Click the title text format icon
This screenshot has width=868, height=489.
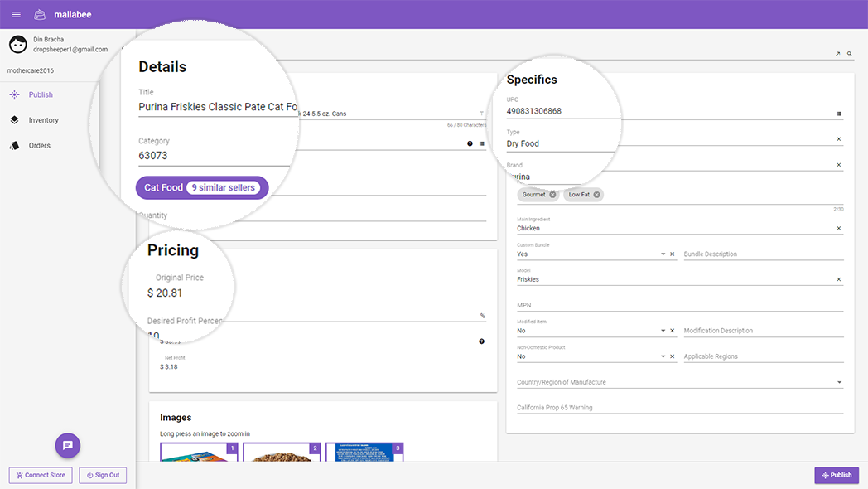coord(481,114)
